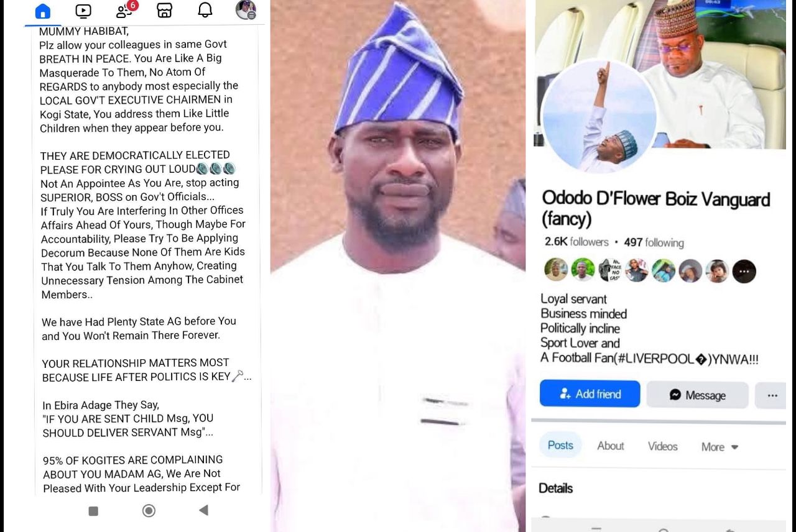
Task: Open Friends icon with 6 notifications
Action: 126,9
